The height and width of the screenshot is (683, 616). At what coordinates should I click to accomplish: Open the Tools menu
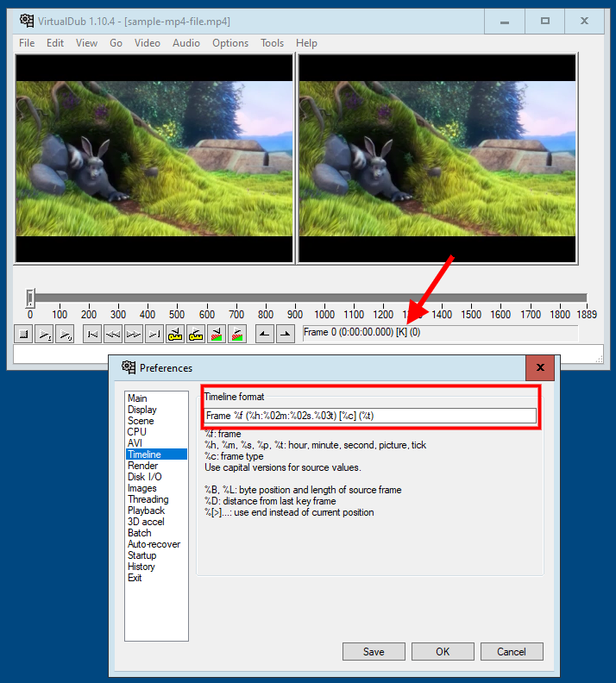coord(273,43)
